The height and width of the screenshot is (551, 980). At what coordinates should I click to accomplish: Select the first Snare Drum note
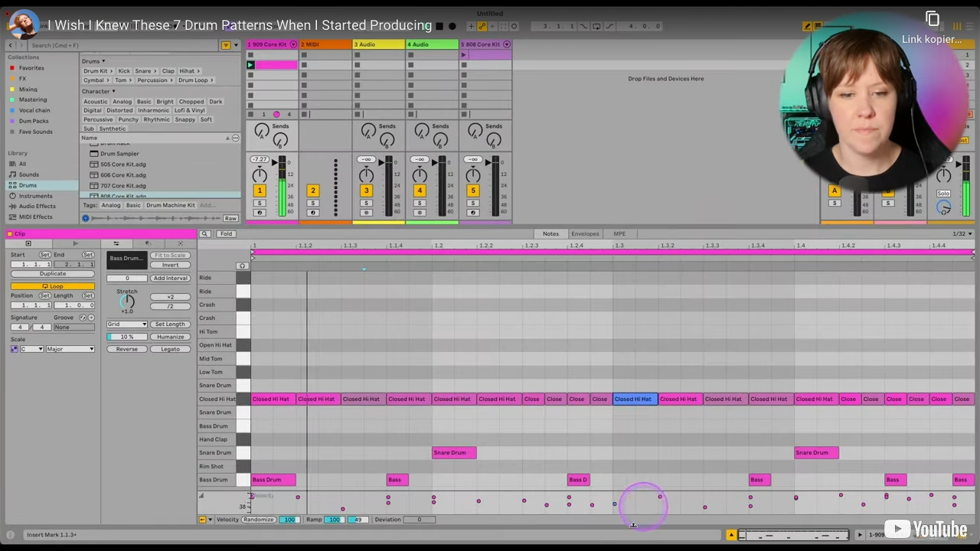pos(454,452)
